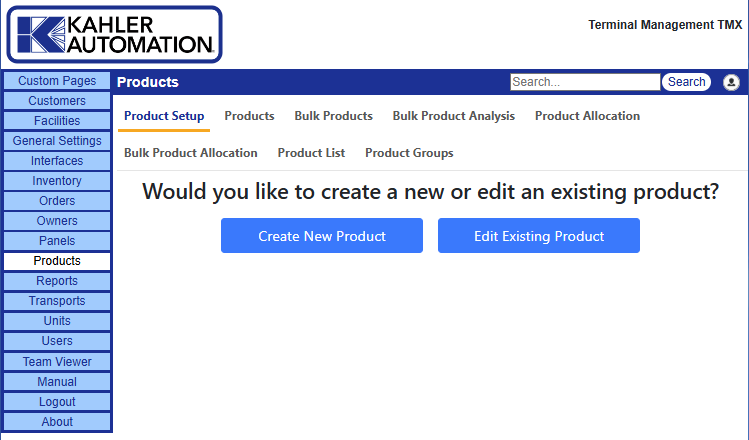749x440 pixels.
Task: Open General Settings from the sidebar
Action: point(57,141)
